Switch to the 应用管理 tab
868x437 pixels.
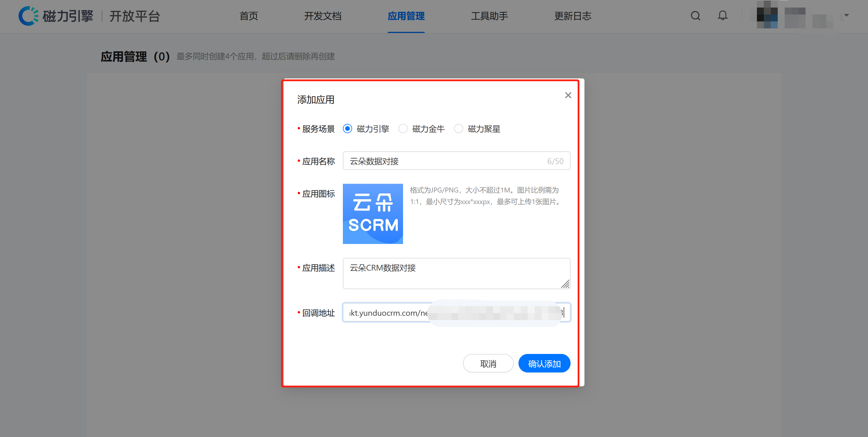(x=406, y=16)
